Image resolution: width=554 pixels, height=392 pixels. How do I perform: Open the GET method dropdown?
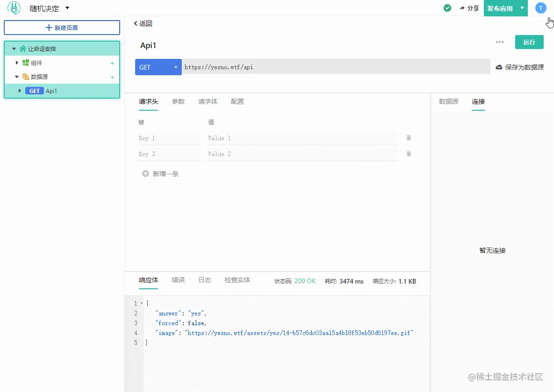(158, 67)
